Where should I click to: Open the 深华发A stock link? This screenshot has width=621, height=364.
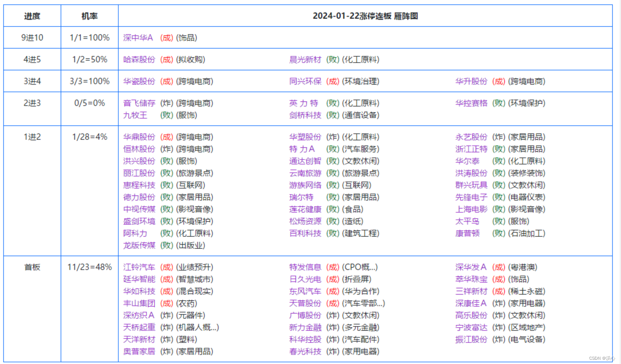point(471,267)
